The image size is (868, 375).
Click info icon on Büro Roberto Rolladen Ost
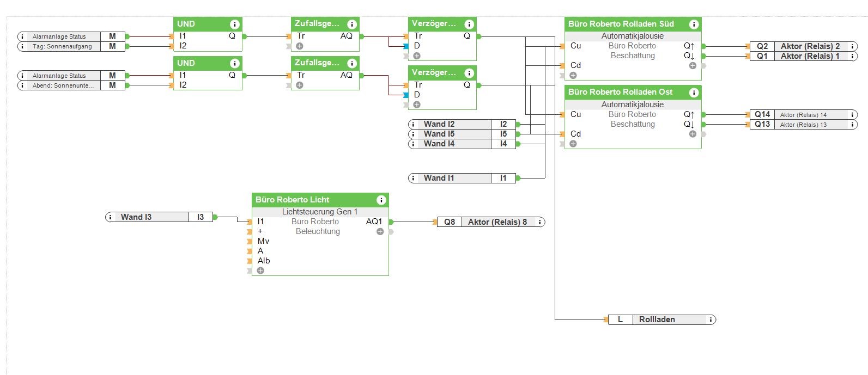click(x=694, y=93)
